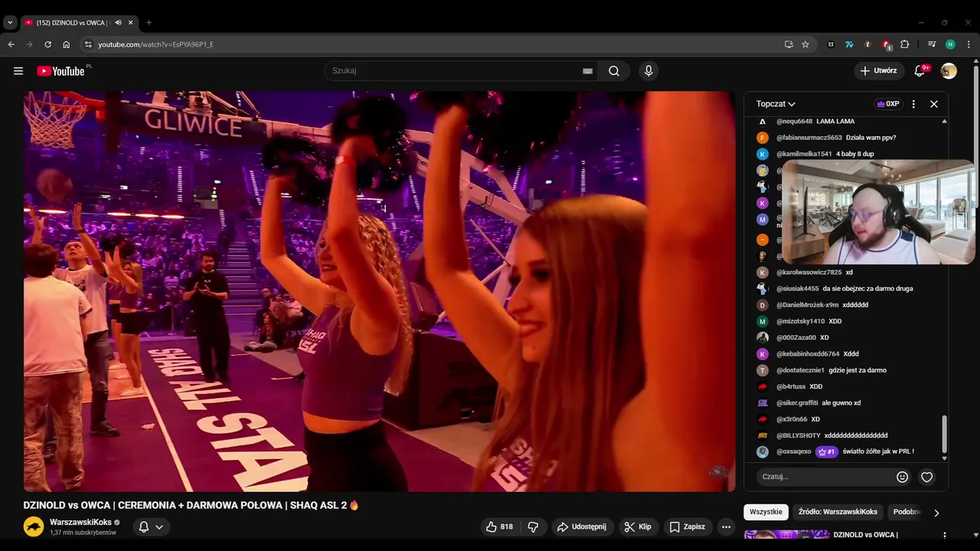
Task: Install app icon in address bar
Action: click(789, 44)
